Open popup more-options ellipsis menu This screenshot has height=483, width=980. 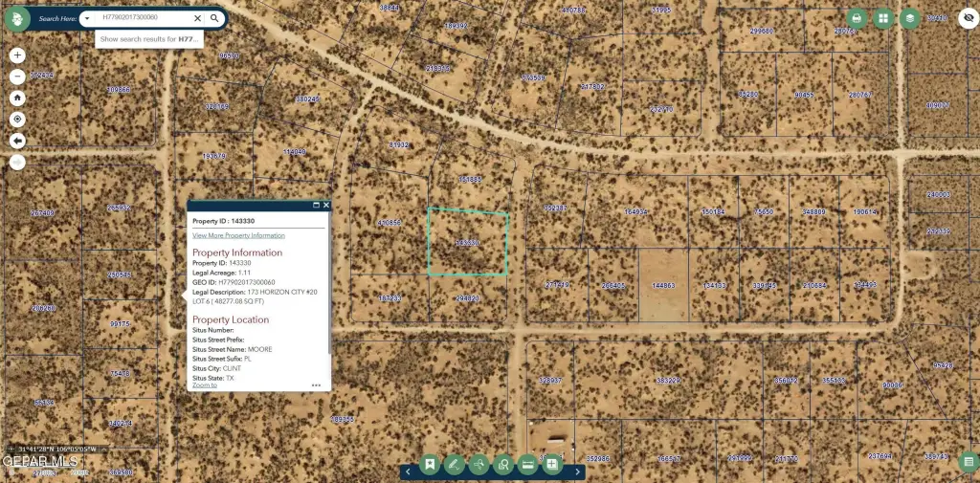coord(316,385)
